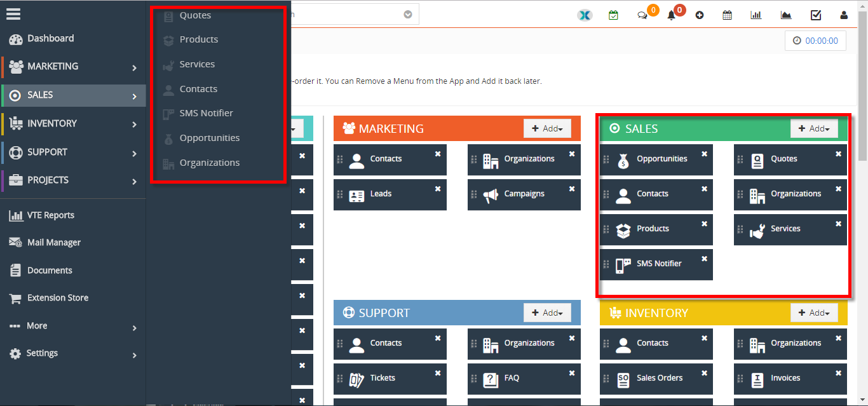Open the Add dropdown in INVENTORY

coord(814,313)
